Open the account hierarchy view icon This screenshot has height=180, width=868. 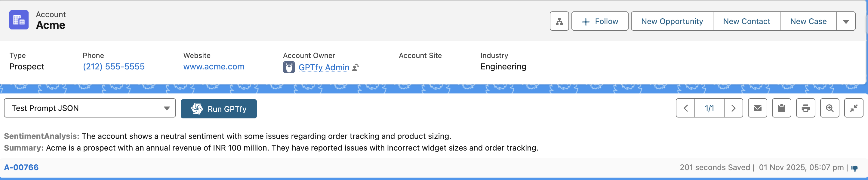(559, 21)
